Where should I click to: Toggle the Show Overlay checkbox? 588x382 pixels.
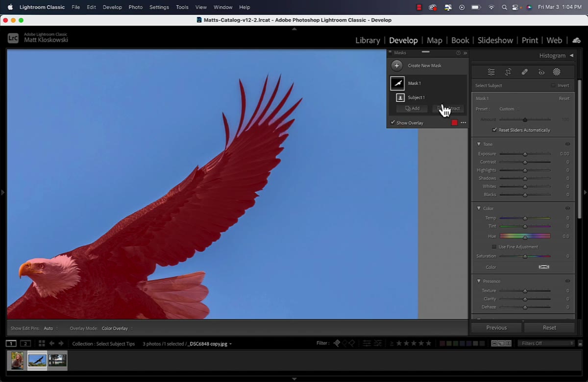point(393,122)
